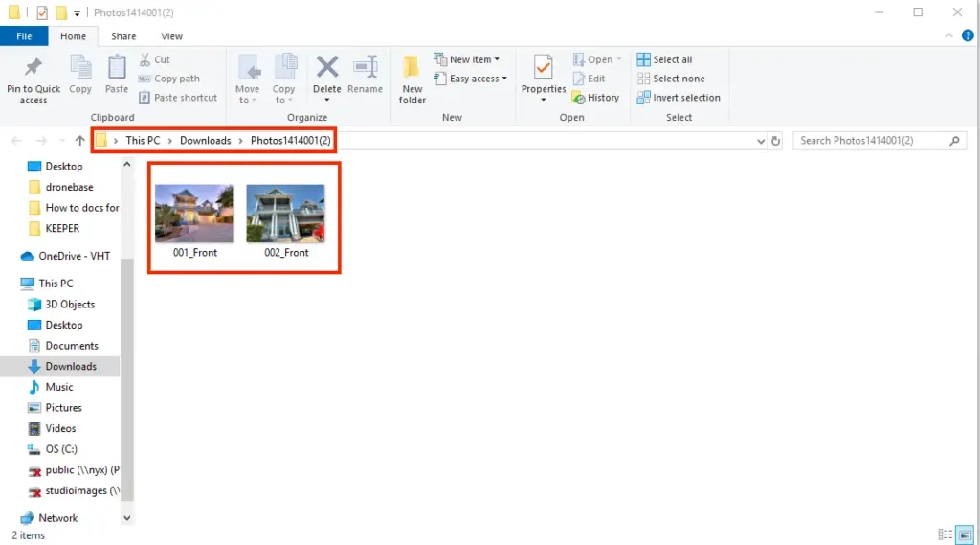Open OS (C:) drive
Screen dimensions: 980x545
pos(60,449)
